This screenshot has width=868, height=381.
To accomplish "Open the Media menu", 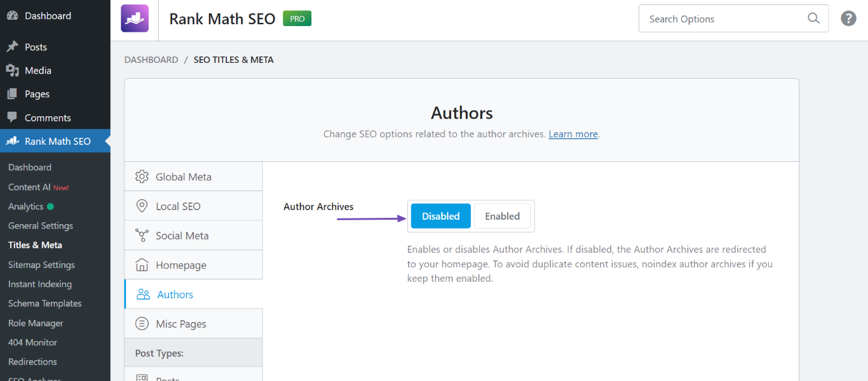I will pos(55,70).
